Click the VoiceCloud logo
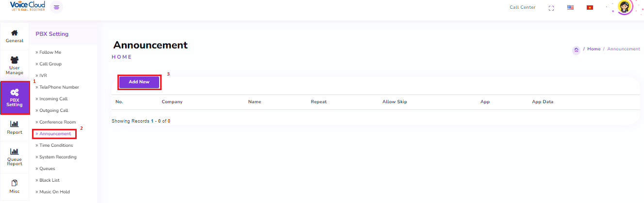This screenshot has width=644, height=203. 27,7
